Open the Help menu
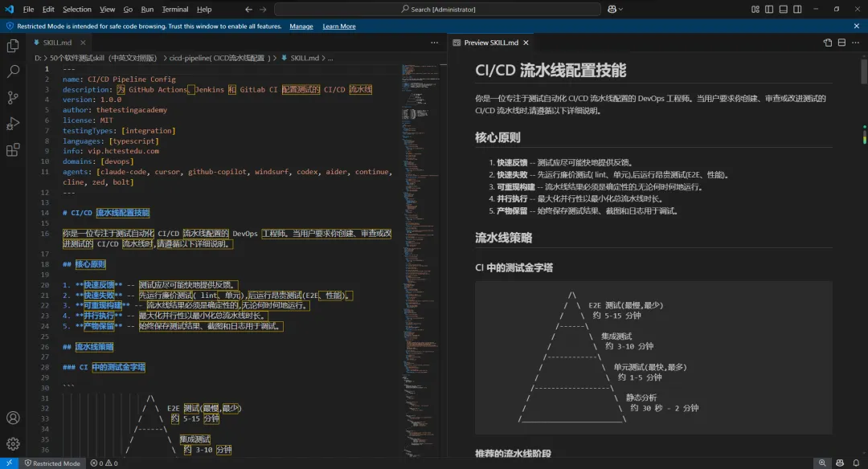The width and height of the screenshot is (868, 469). click(204, 10)
